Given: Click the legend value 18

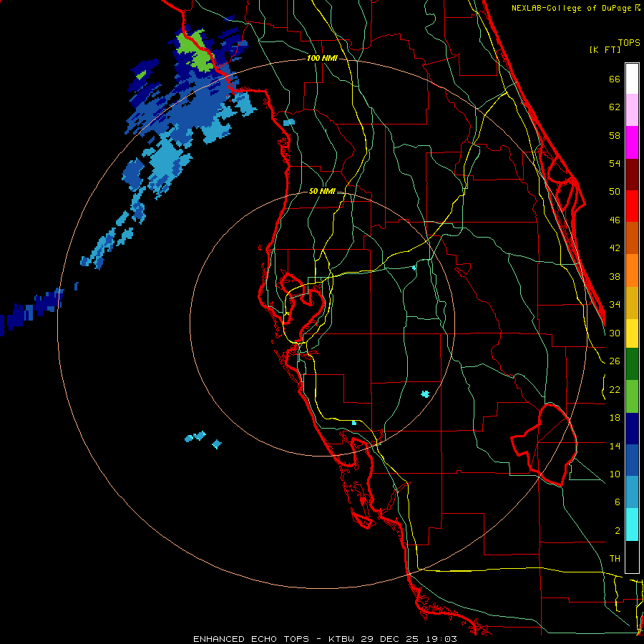Looking at the screenshot, I should pyautogui.click(x=615, y=418).
